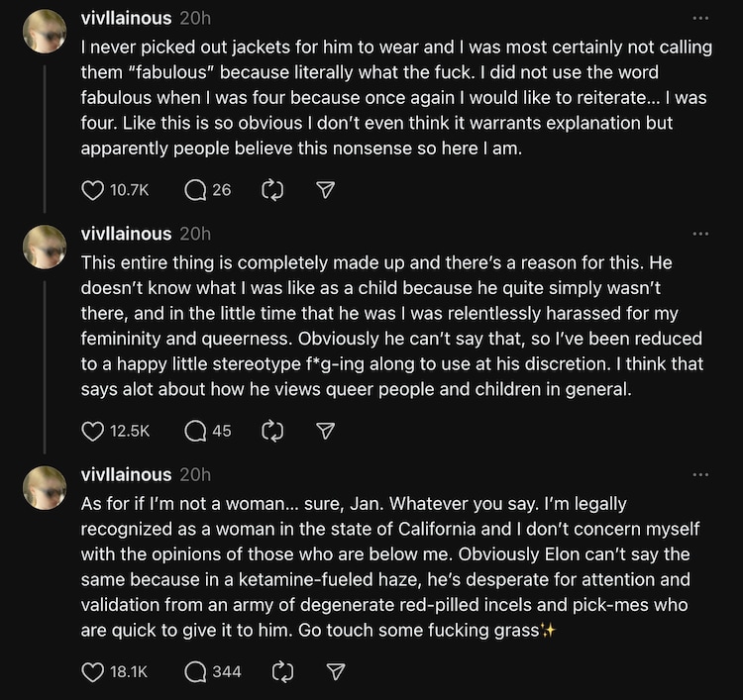Open replies on the 26-comment post
Screen dimensions: 743x700
pos(196,189)
